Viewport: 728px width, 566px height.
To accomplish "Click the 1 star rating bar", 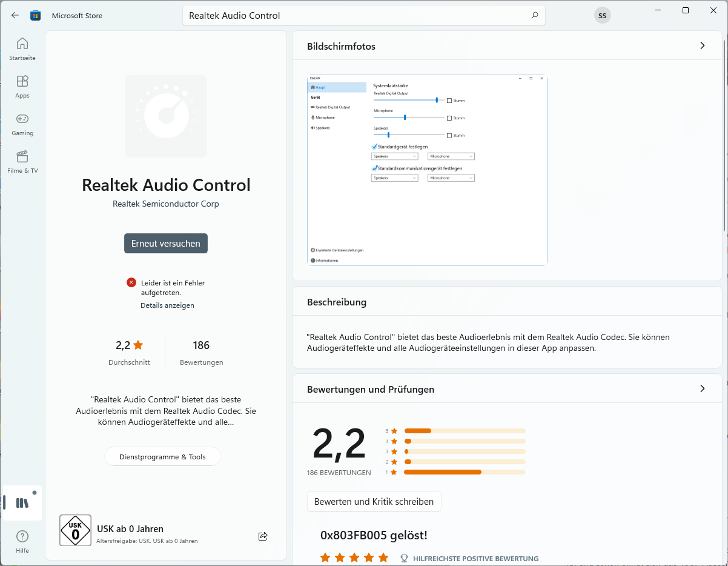I will click(465, 472).
